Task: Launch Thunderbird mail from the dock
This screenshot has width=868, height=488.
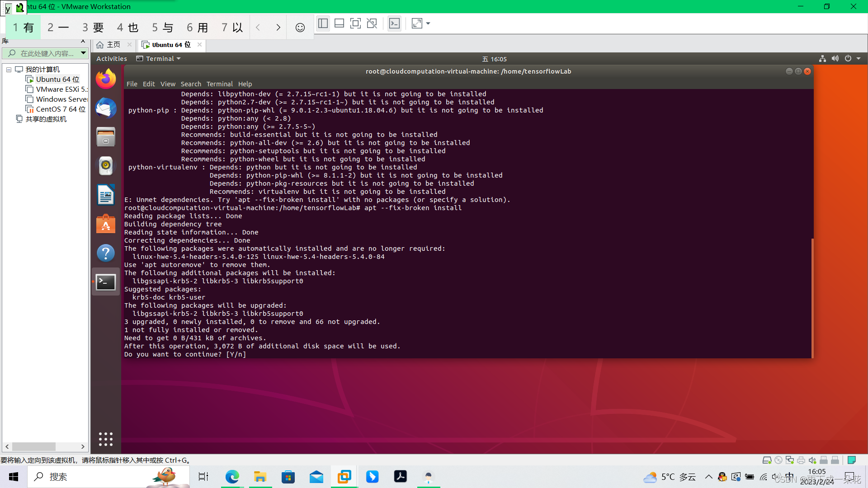Action: (x=106, y=108)
